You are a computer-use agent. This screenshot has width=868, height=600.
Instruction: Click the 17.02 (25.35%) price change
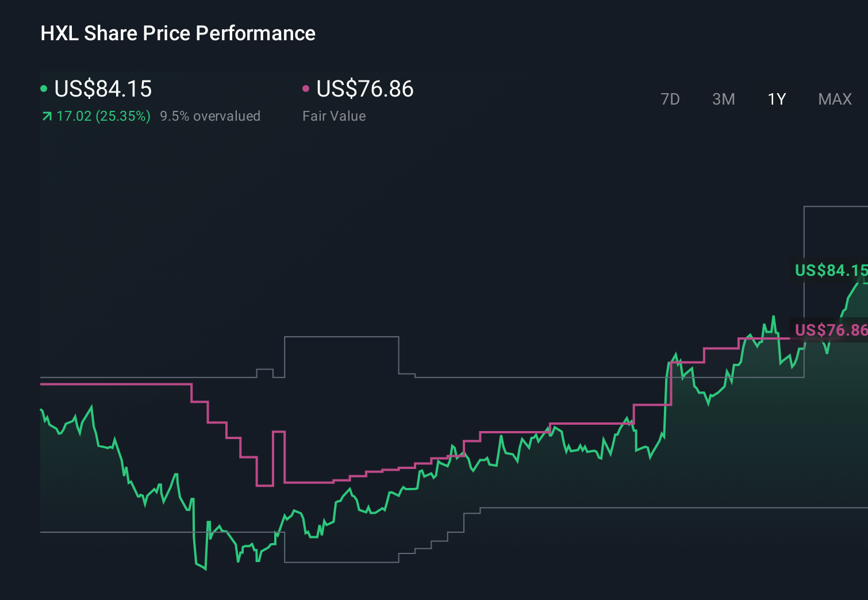tap(103, 116)
